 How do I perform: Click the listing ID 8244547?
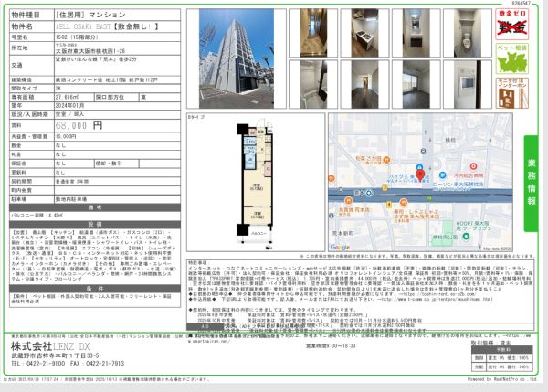coord(522,3)
